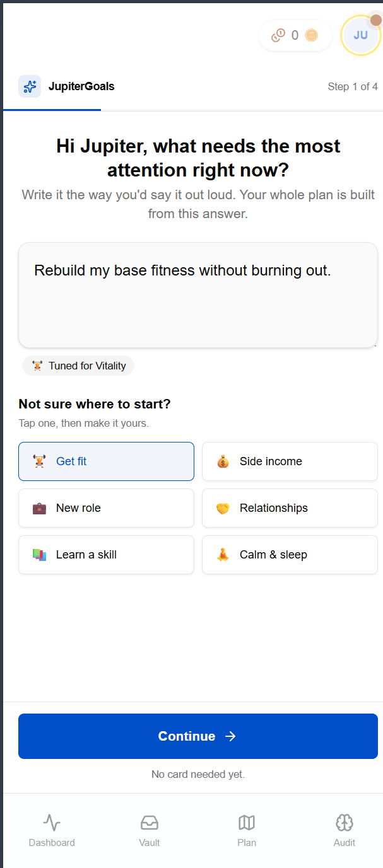Click the JupiterGoals title text
The image size is (383, 868).
81,86
